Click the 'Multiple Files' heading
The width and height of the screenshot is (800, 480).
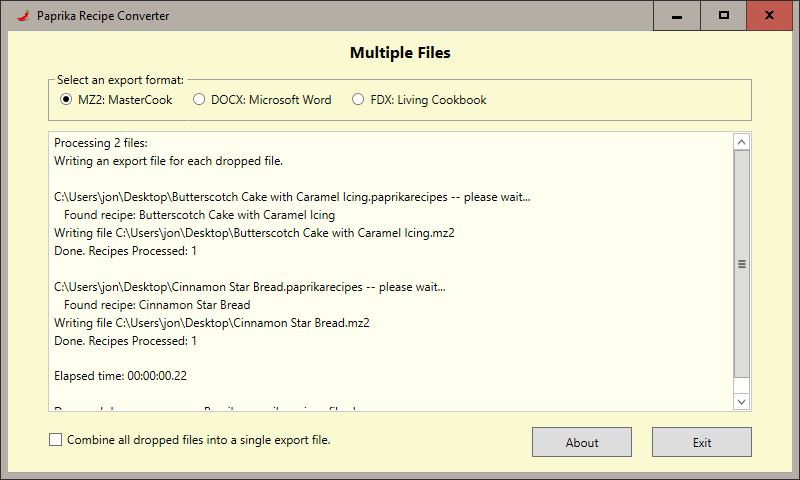coord(400,53)
